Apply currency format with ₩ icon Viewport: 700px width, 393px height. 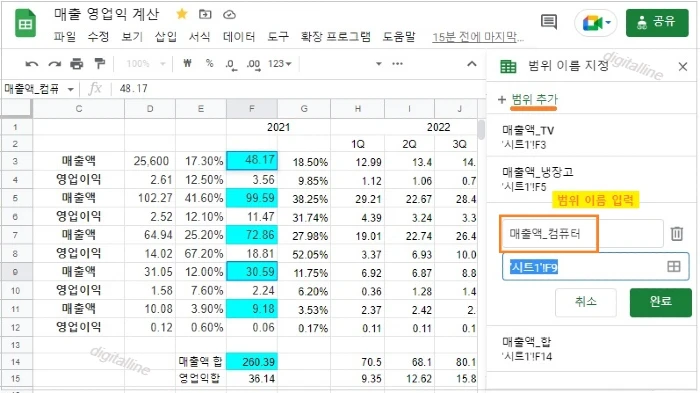pyautogui.click(x=187, y=63)
